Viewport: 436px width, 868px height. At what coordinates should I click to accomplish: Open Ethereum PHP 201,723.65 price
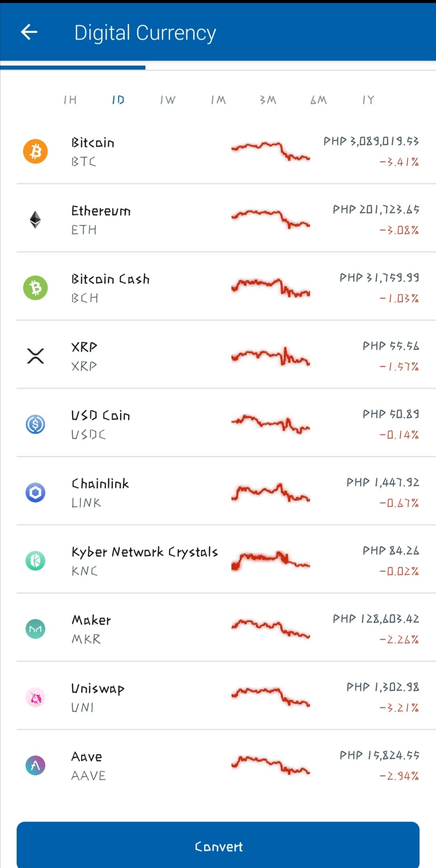376,210
